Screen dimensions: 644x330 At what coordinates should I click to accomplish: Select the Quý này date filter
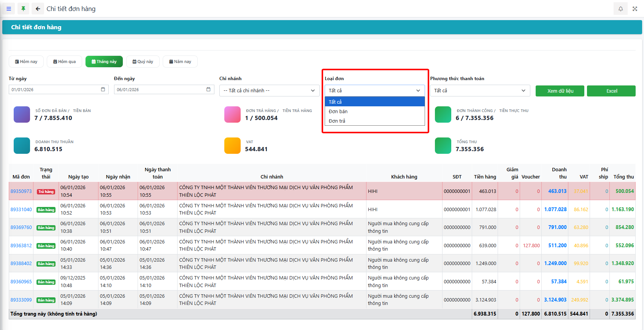[x=143, y=62]
